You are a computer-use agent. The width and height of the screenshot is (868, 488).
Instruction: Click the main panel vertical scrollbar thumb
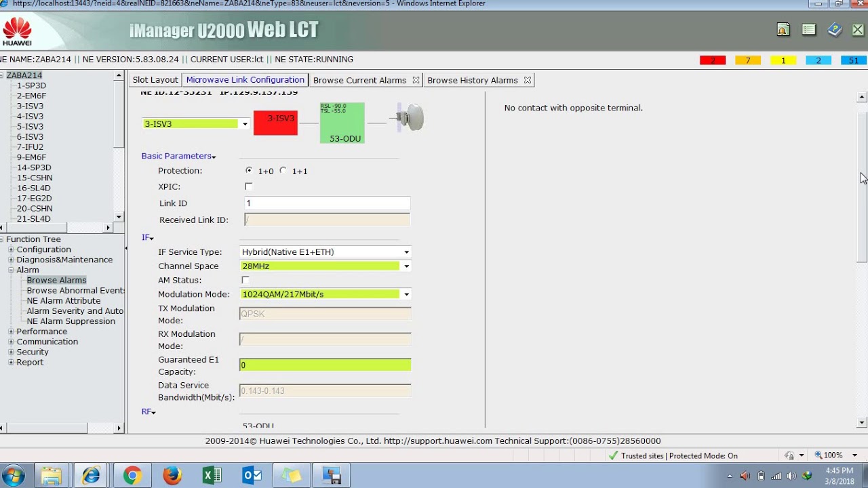coord(863,186)
